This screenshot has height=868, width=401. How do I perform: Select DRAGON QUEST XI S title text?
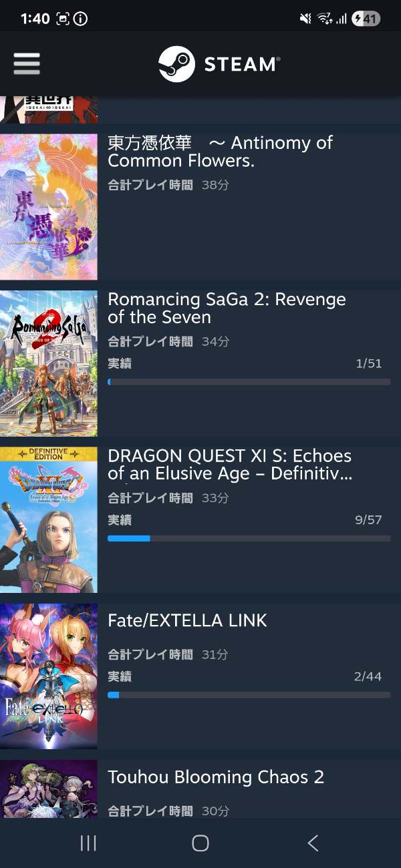click(231, 464)
